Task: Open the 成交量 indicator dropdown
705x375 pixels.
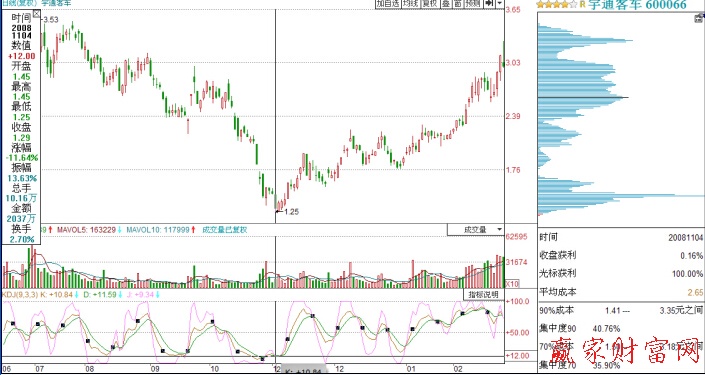Action: point(476,229)
